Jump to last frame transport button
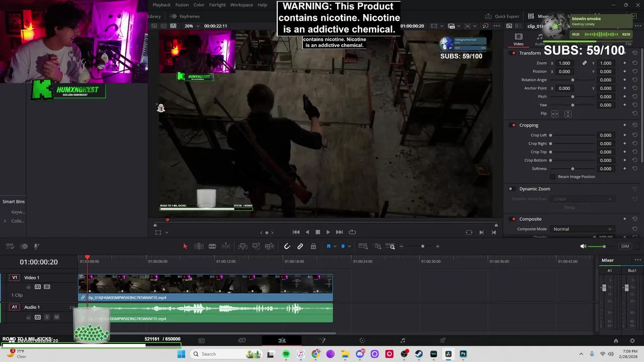 tap(339, 232)
